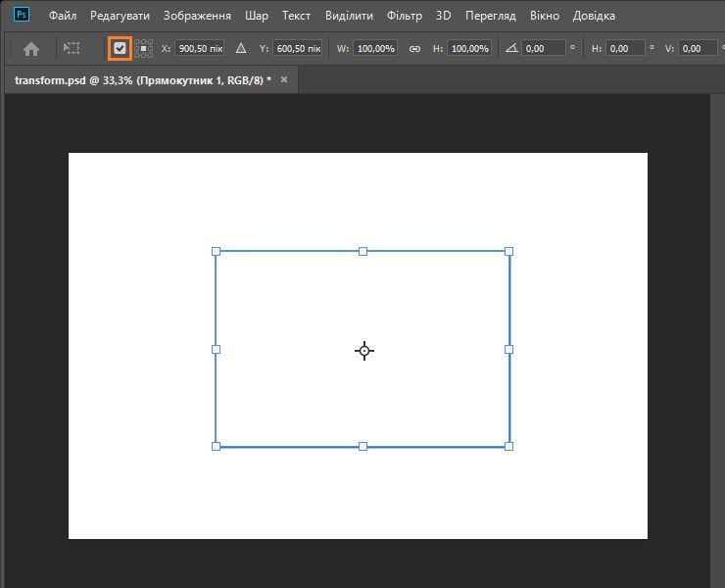Open the Зображення menu
This screenshot has width=725, height=588.
click(197, 16)
